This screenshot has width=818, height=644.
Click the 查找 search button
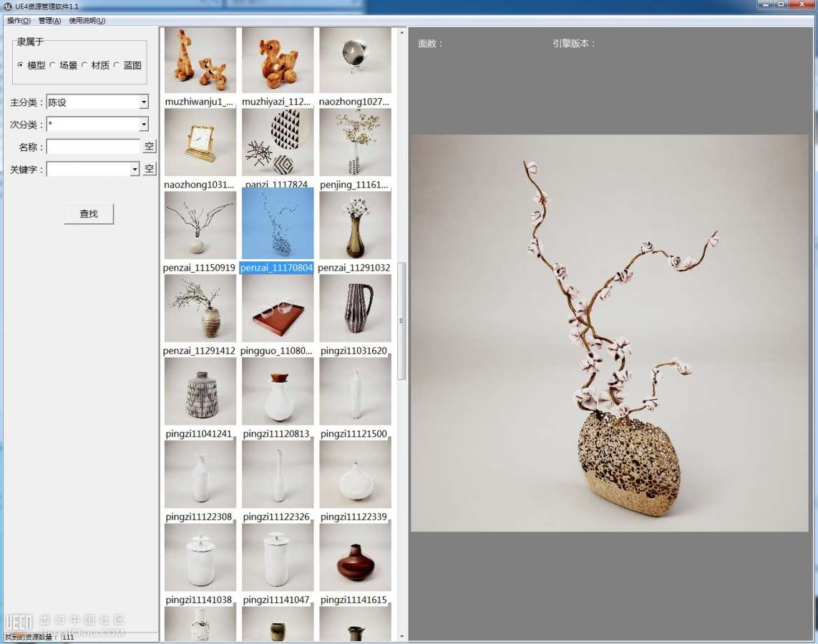click(89, 213)
